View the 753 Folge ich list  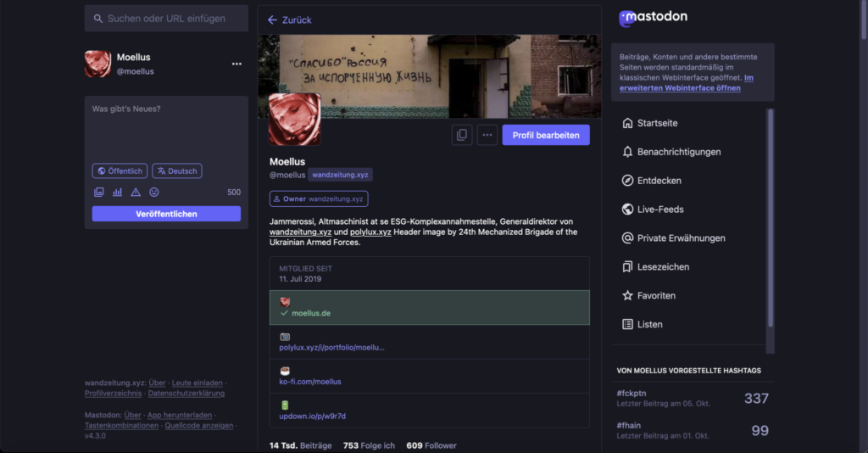(x=369, y=446)
